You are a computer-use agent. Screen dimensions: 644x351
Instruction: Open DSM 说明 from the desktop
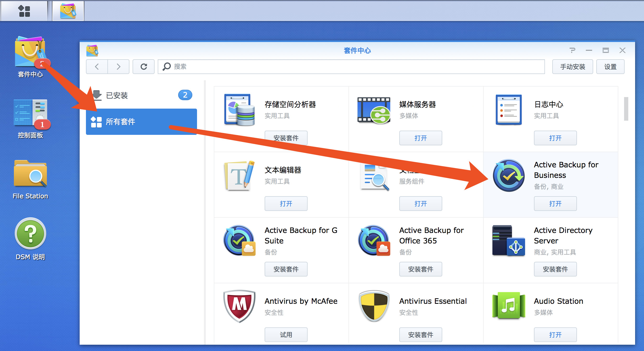point(30,233)
